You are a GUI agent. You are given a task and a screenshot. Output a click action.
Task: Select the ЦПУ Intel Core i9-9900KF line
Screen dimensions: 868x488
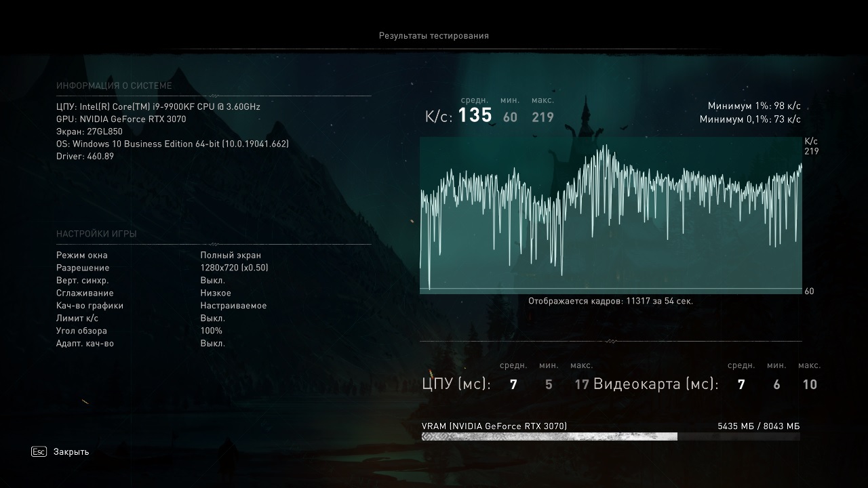coord(158,106)
